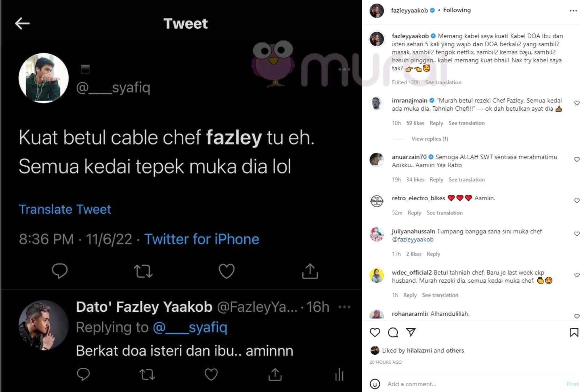Image resolution: width=580 pixels, height=392 pixels.
Task: Open more options on Fazley's reply tweet
Action: click(344, 307)
